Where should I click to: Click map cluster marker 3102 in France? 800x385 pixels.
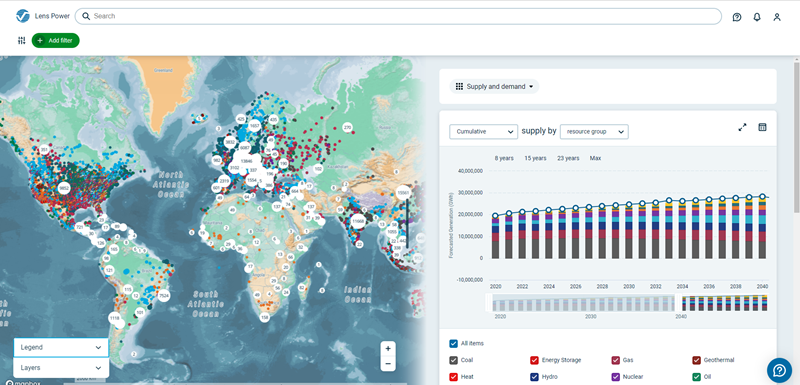tap(235, 168)
